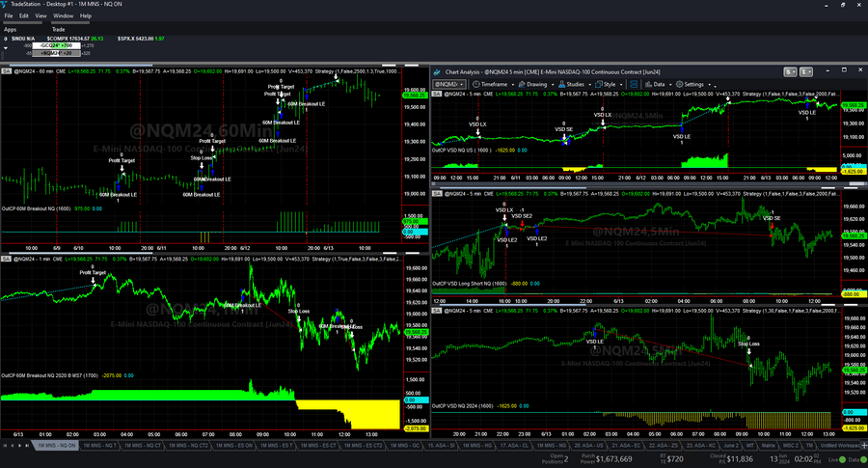Switch to the 23. ASA - KC tab
This screenshot has height=468, width=868.
point(701,445)
